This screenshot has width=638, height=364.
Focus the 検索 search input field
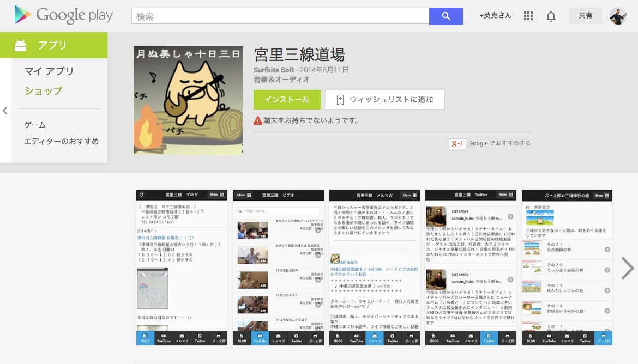click(280, 16)
